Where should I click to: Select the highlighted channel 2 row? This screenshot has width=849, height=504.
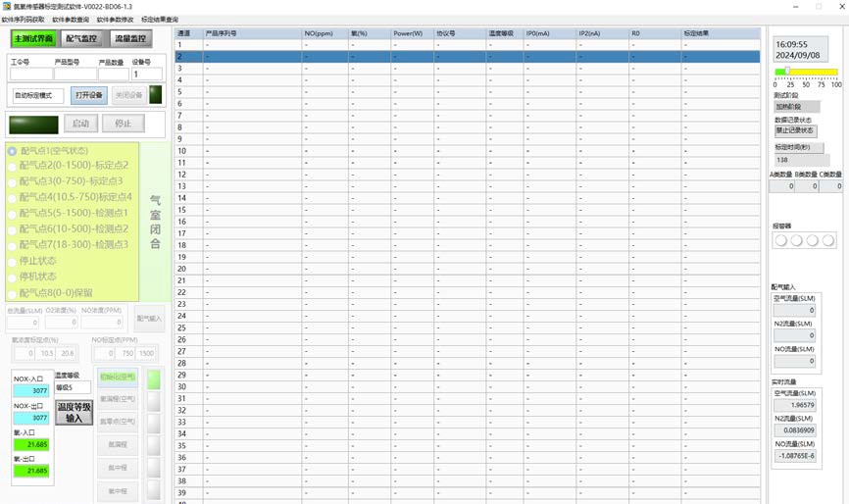(x=468, y=56)
